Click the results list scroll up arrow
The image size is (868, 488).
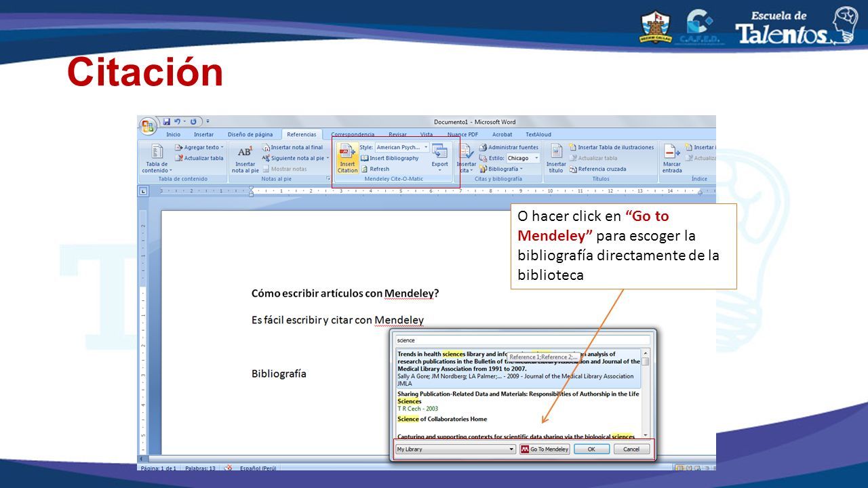[646, 353]
